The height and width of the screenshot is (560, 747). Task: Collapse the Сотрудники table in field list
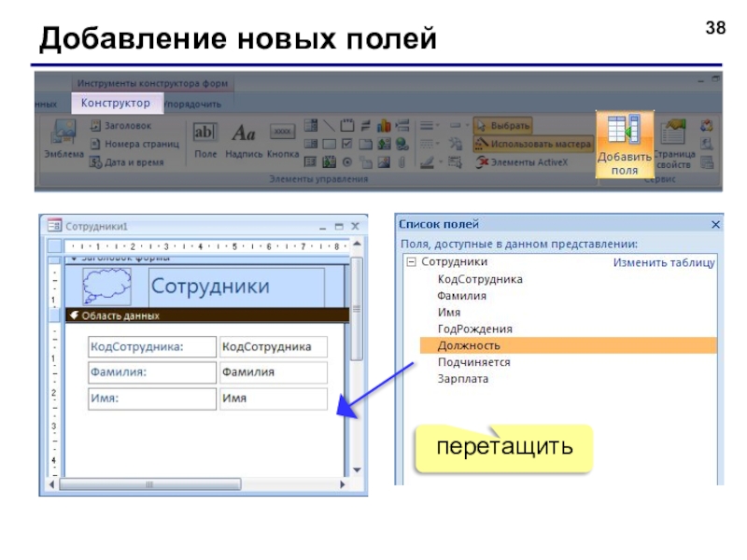(411, 262)
